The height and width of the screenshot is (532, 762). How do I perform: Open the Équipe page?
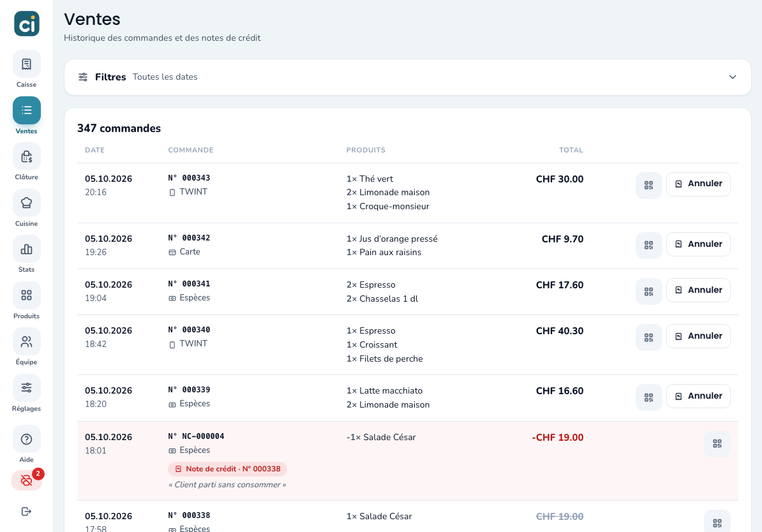pyautogui.click(x=26, y=347)
